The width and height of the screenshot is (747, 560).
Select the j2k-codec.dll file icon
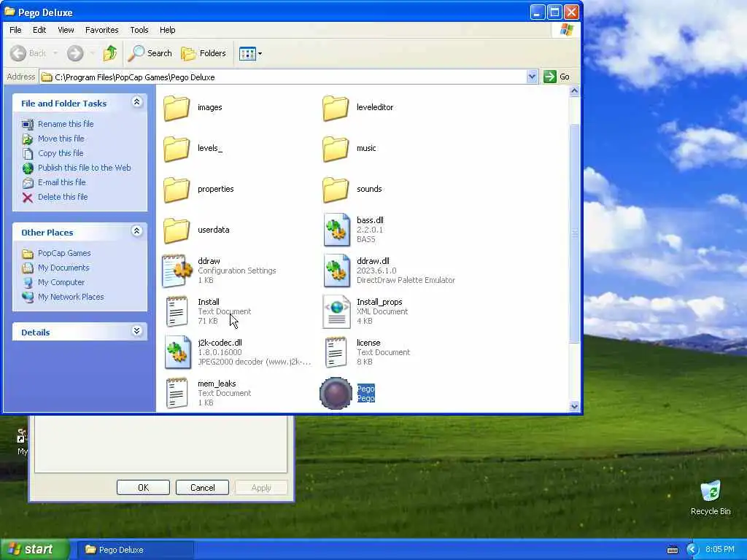tap(178, 352)
